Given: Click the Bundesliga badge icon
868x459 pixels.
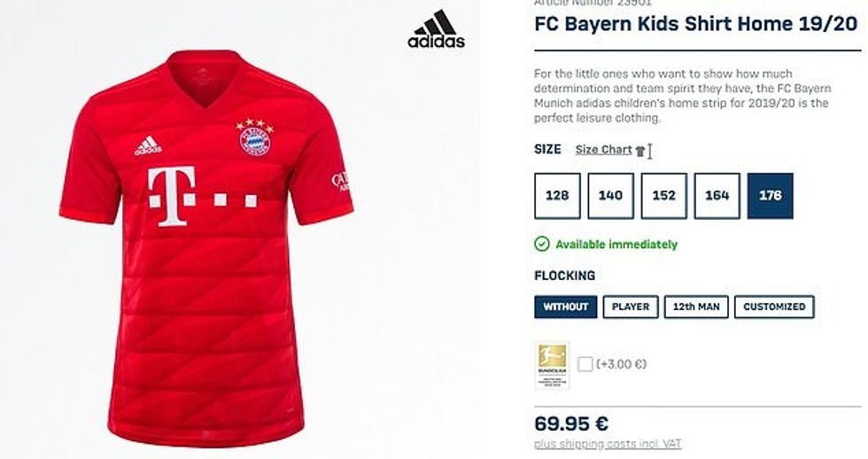Looking at the screenshot, I should [552, 364].
